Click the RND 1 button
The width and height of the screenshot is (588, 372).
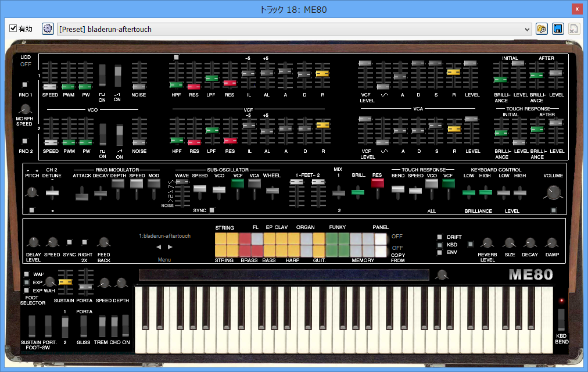25,85
